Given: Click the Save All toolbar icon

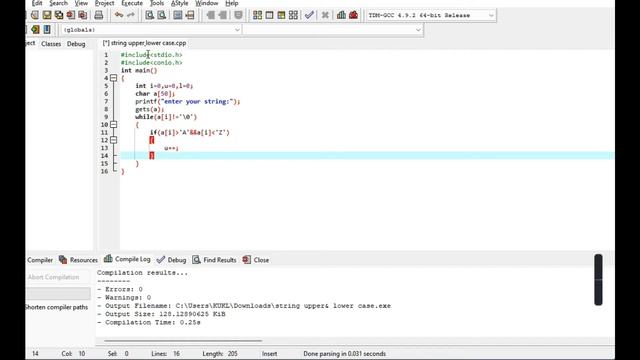Looking at the screenshot, I should (x=59, y=15).
